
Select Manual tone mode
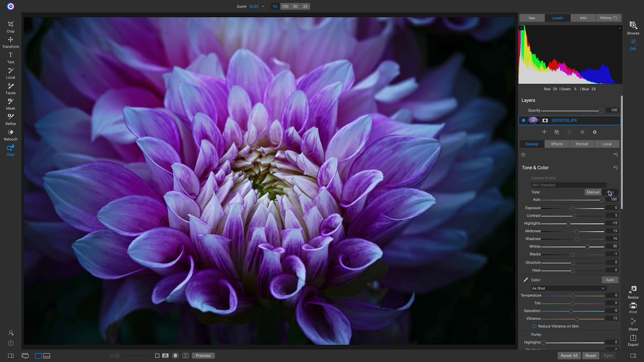coord(593,192)
